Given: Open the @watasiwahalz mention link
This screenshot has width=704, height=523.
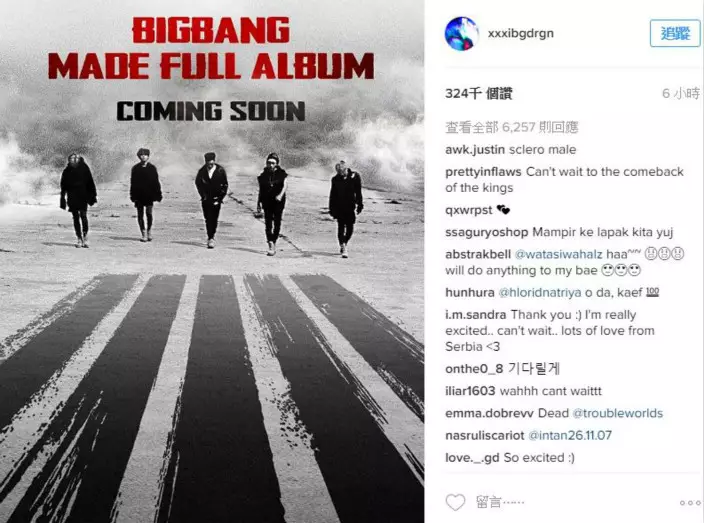Looking at the screenshot, I should pos(559,254).
